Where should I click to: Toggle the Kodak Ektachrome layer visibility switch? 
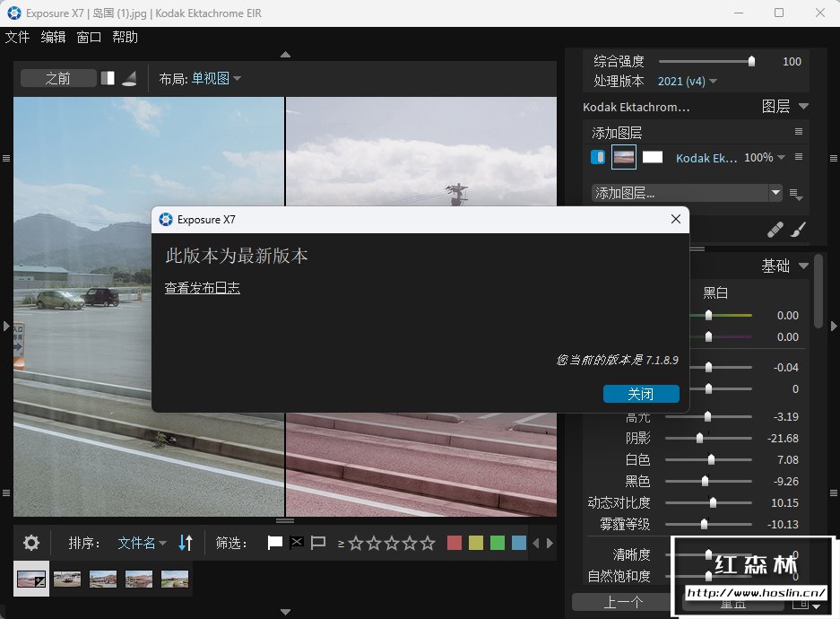598,157
